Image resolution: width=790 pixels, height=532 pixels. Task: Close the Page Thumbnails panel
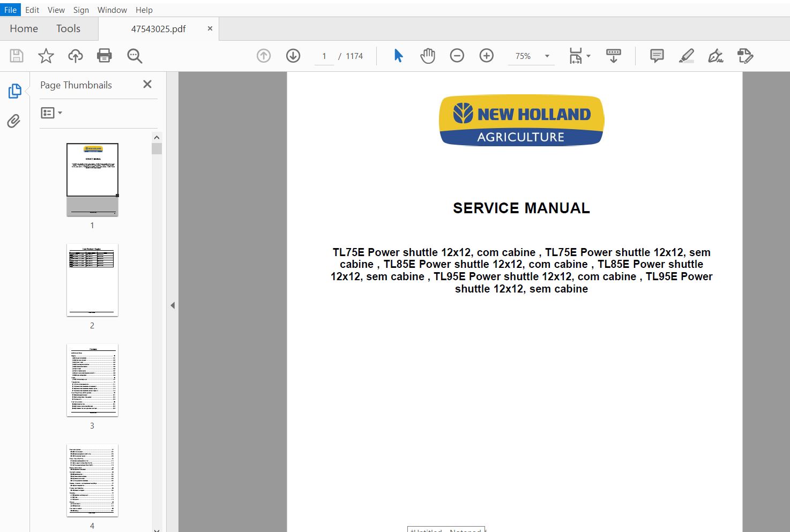pyautogui.click(x=147, y=84)
